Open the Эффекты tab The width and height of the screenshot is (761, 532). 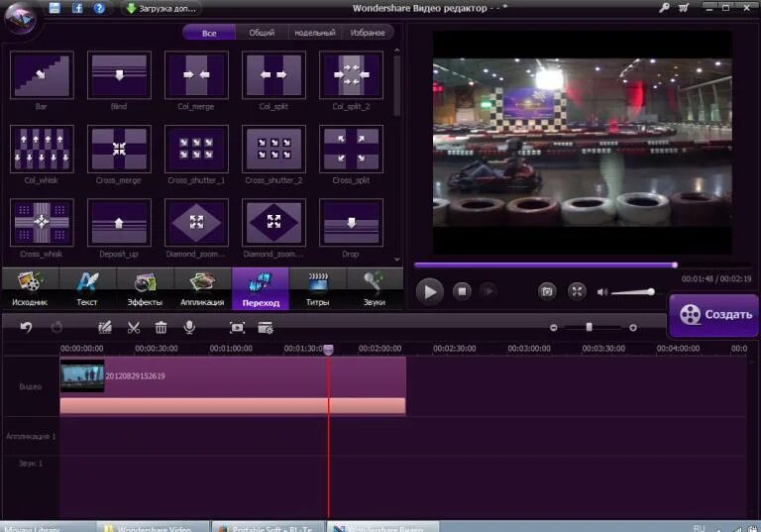[x=145, y=289]
